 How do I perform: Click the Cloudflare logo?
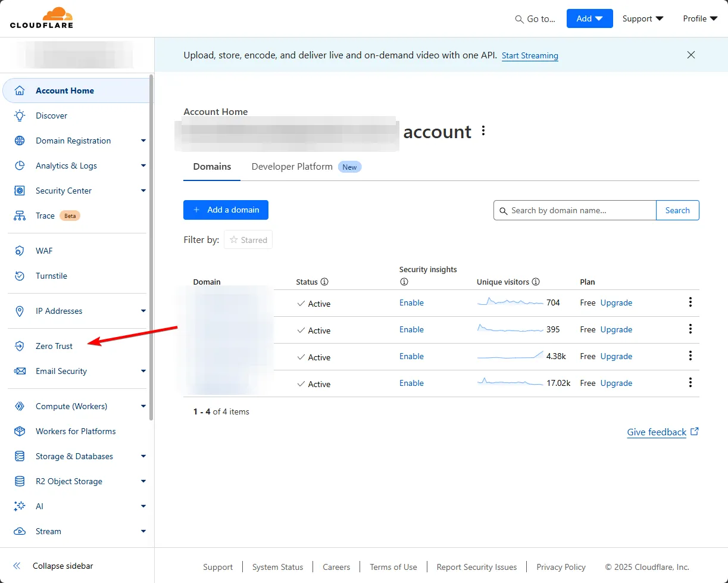(x=41, y=18)
